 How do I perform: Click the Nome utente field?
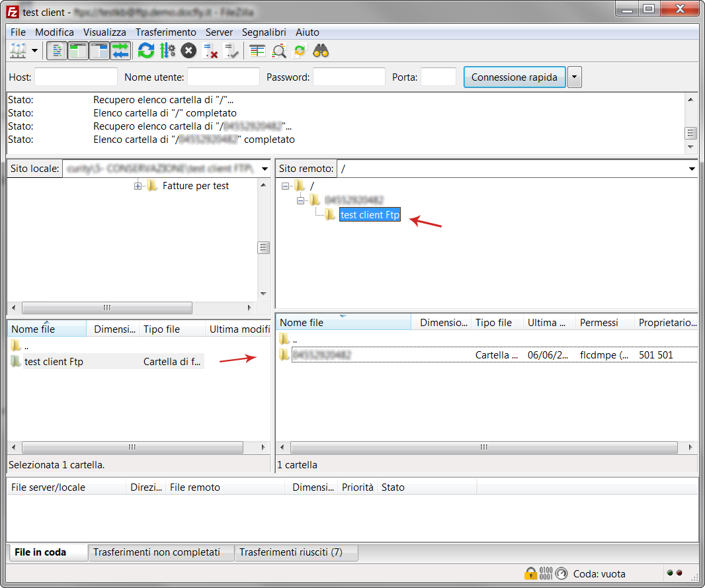224,77
